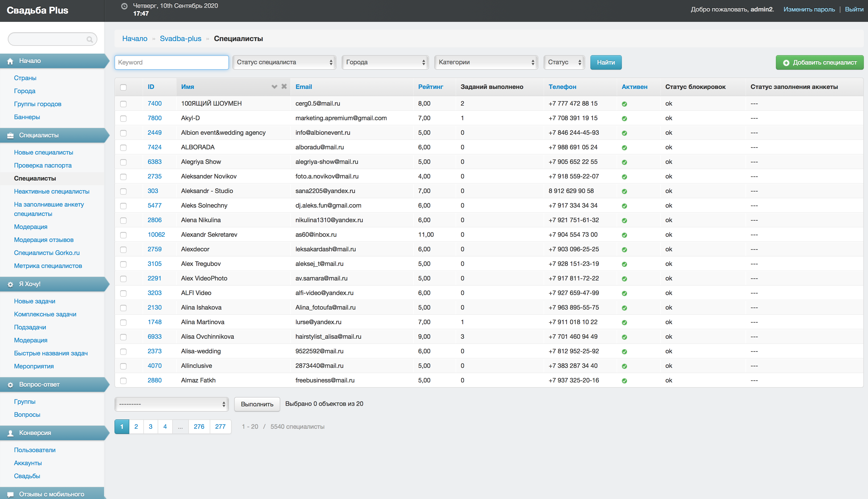Click Добавить специалист green button
The image size is (868, 499).
pos(819,62)
